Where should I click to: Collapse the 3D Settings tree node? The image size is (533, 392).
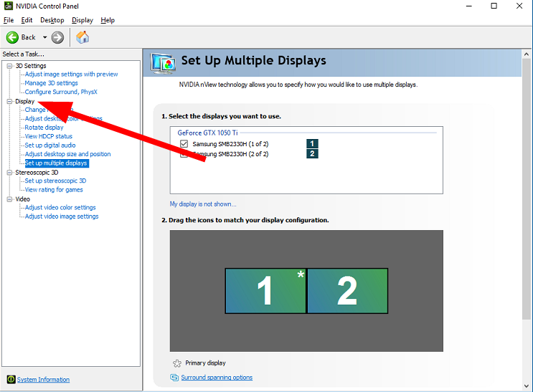tap(9, 66)
